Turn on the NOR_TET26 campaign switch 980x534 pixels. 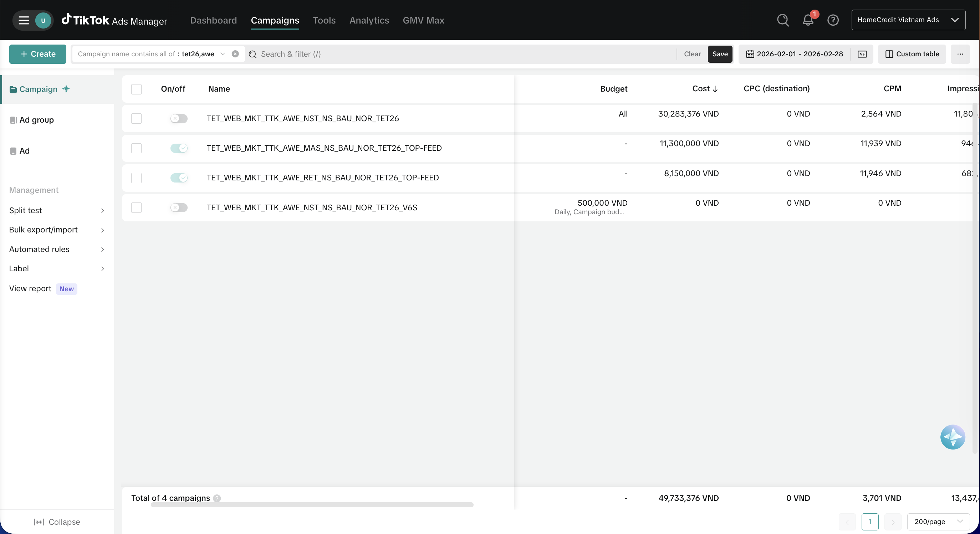tap(179, 118)
